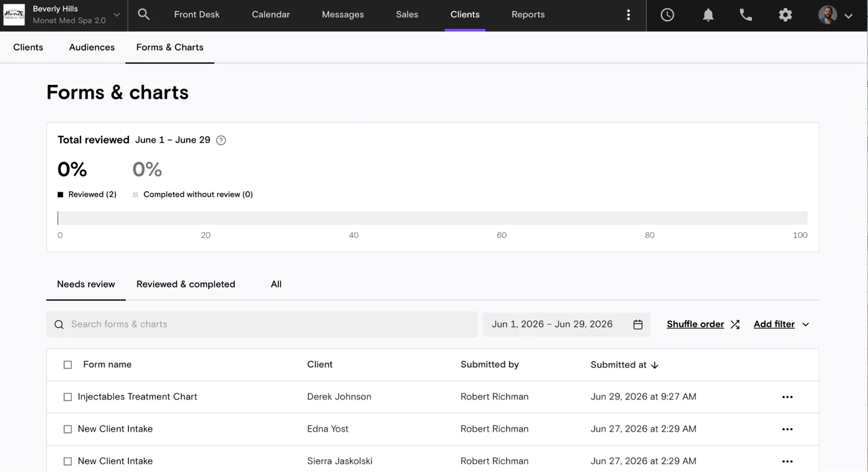868x472 pixels.
Task: Click the hatched Completed without review legend swatch
Action: coord(135,195)
